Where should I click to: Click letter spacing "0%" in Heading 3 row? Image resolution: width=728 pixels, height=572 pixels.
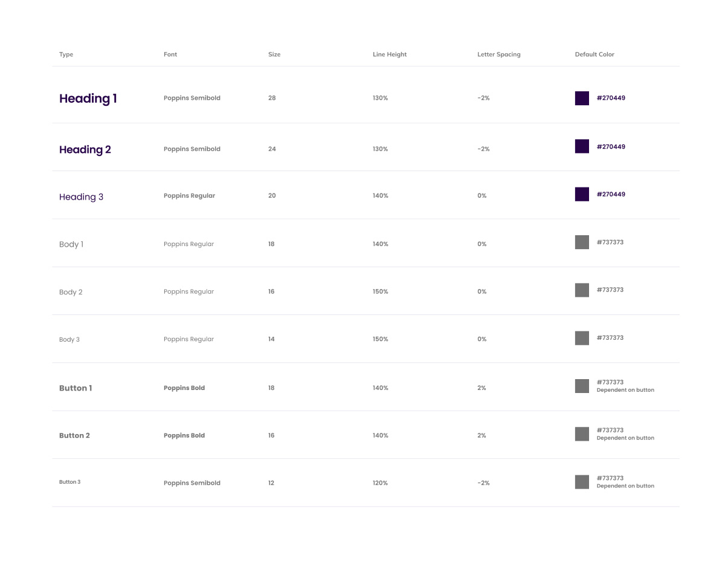click(x=482, y=196)
